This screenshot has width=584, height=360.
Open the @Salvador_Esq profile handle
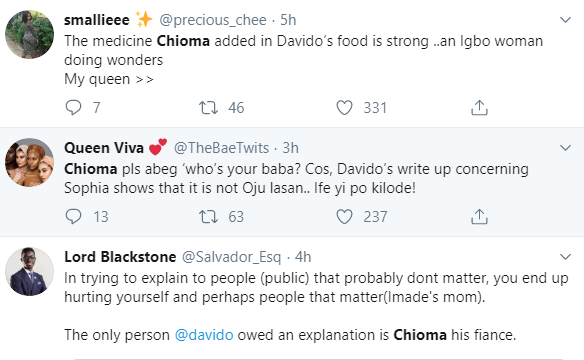(x=231, y=257)
